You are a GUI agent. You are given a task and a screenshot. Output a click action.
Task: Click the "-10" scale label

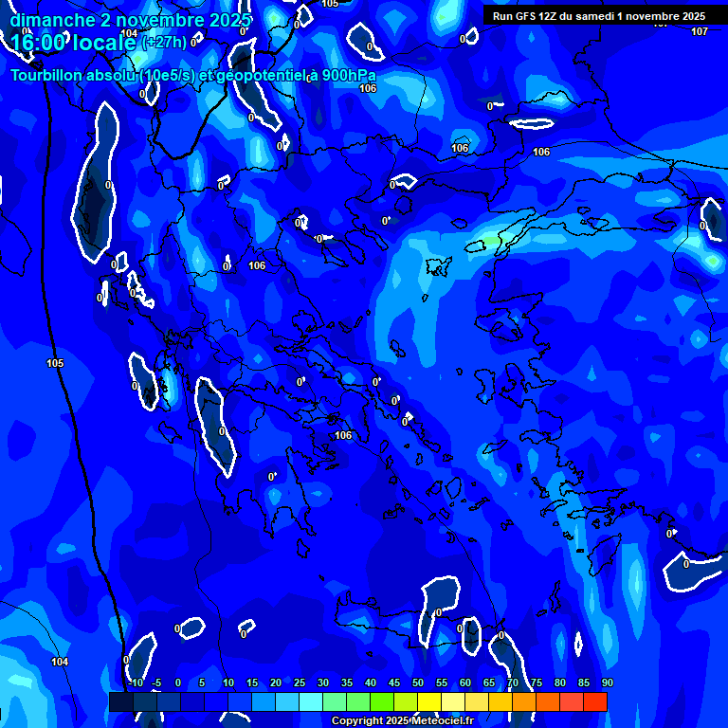tap(135, 682)
